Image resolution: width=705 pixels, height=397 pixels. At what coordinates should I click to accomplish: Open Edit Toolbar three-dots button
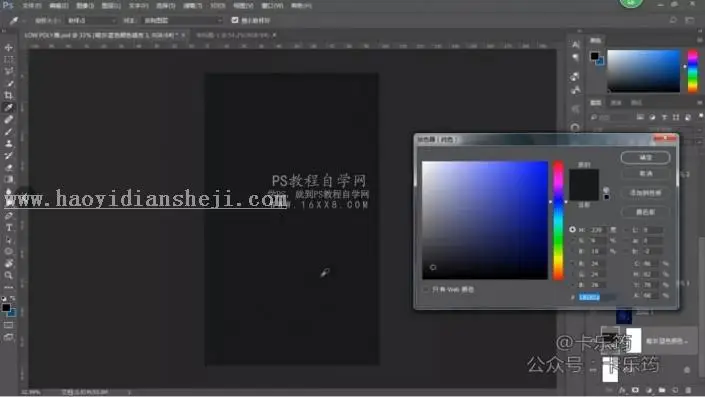click(9, 287)
